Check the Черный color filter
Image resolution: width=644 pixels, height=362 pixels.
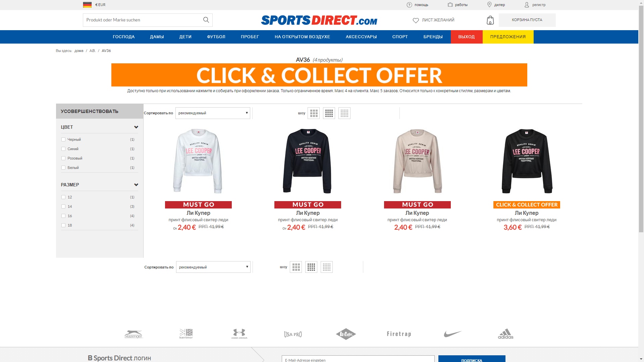coord(63,139)
